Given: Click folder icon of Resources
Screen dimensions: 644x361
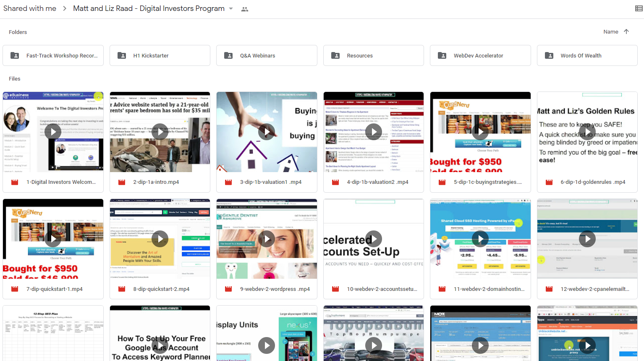Looking at the screenshot, I should pos(335,55).
